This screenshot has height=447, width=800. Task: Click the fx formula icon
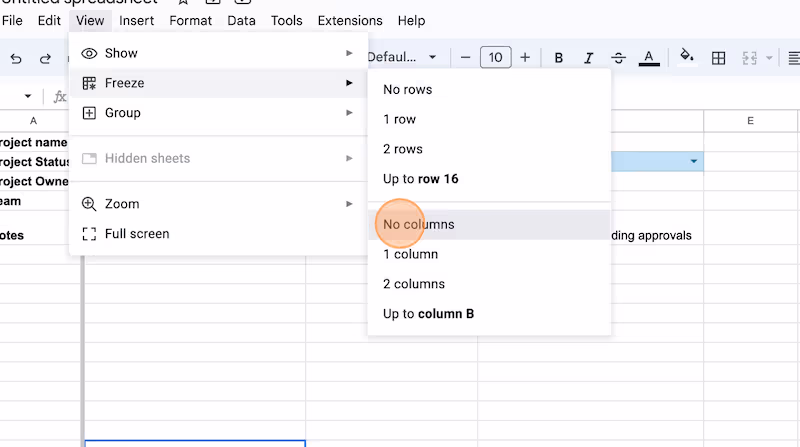click(x=60, y=96)
